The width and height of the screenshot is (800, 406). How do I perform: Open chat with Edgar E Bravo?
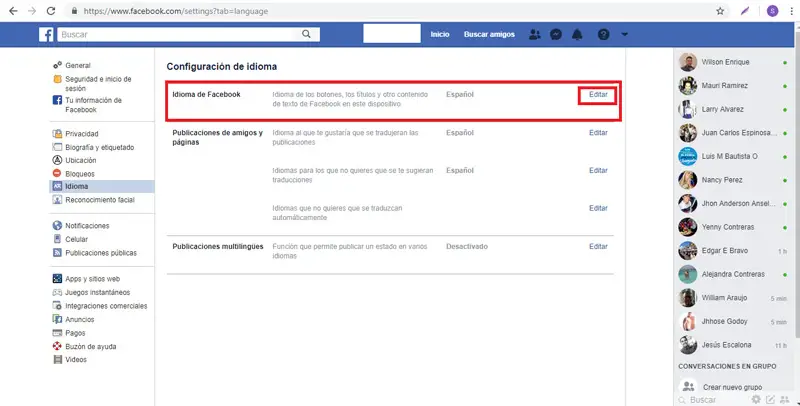pos(734,250)
